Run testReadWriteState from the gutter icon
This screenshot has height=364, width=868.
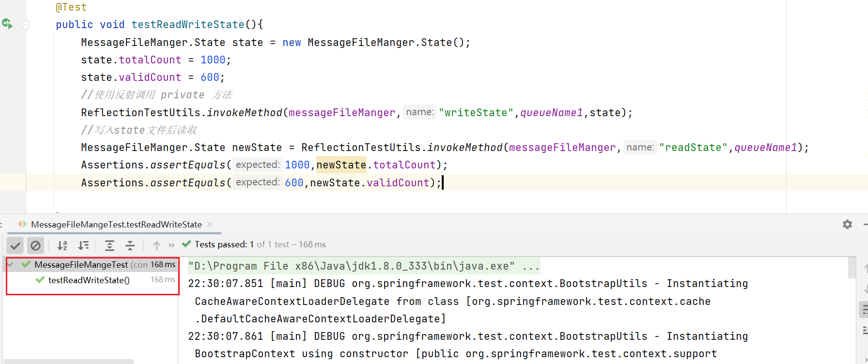click(7, 24)
